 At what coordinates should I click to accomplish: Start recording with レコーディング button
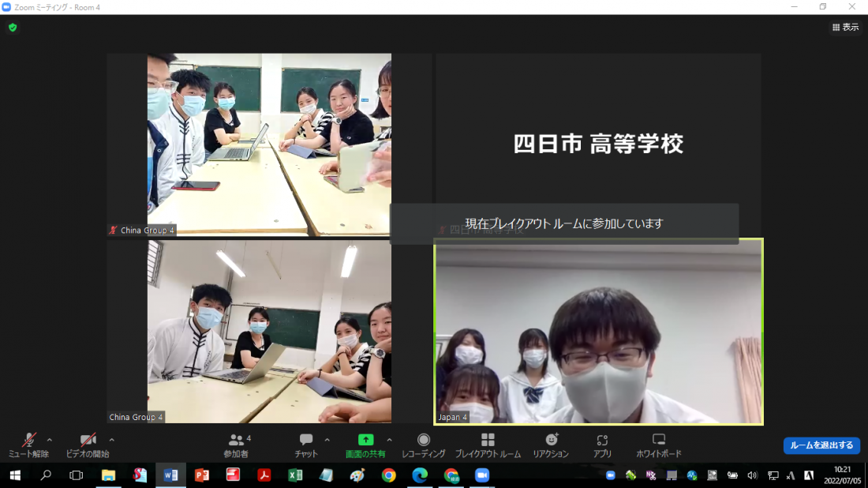[x=424, y=445]
